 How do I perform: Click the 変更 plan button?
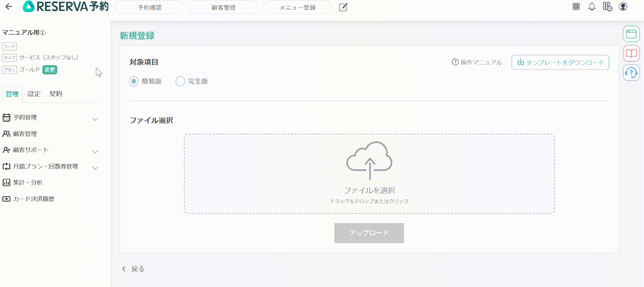50,70
